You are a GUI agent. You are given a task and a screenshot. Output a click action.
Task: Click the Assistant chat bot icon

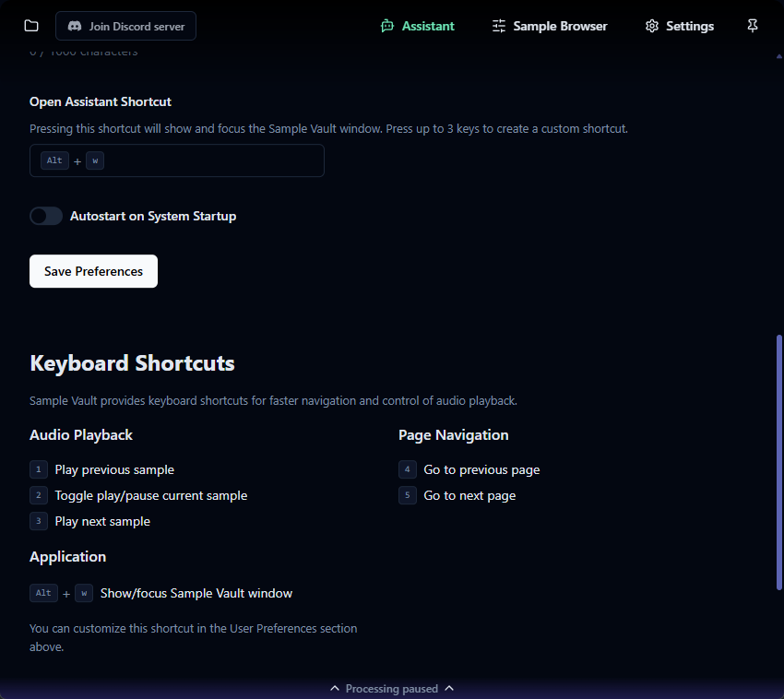[387, 26]
